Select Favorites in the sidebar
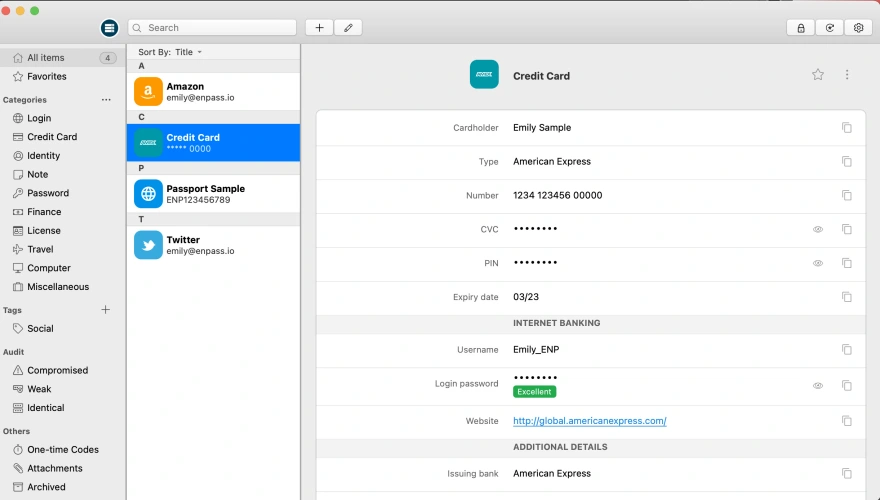Viewport: 880px width, 500px height. click(x=47, y=77)
